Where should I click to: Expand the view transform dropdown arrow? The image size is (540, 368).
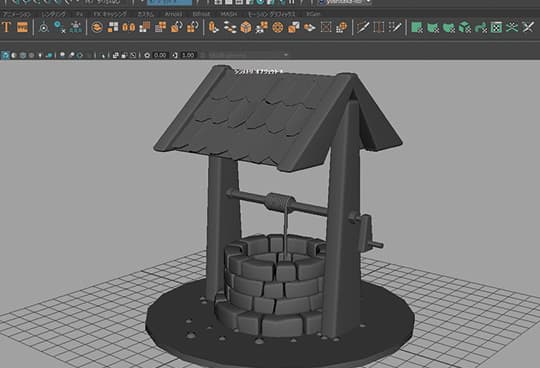tap(286, 55)
